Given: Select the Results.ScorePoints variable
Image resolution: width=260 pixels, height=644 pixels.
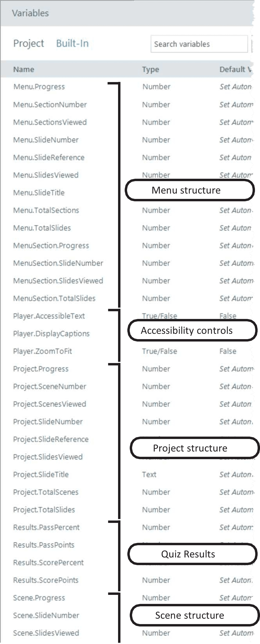Looking at the screenshot, I should (x=46, y=580).
